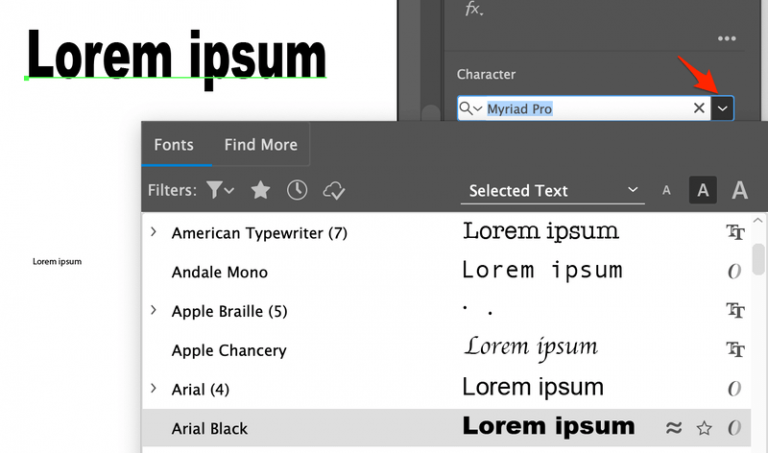Switch to the Fonts tab

tap(174, 144)
